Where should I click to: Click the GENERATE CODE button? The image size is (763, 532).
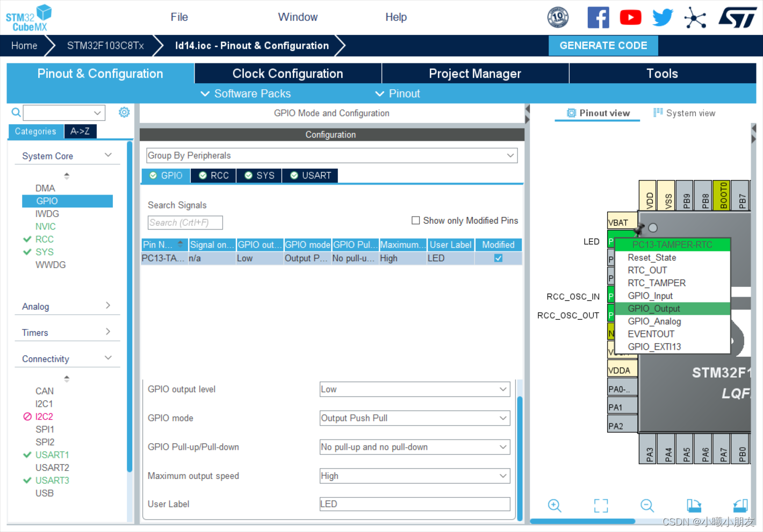pos(603,46)
